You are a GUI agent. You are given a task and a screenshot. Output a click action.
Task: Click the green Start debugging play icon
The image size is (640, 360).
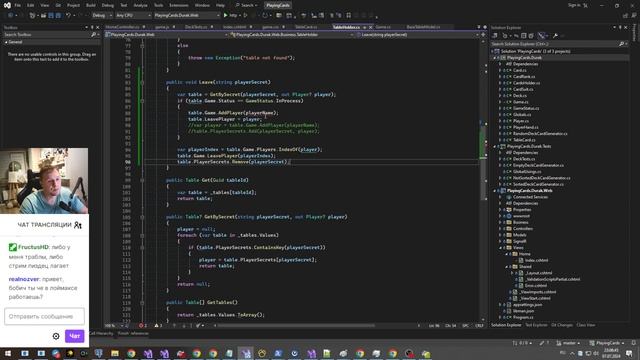coord(225,15)
